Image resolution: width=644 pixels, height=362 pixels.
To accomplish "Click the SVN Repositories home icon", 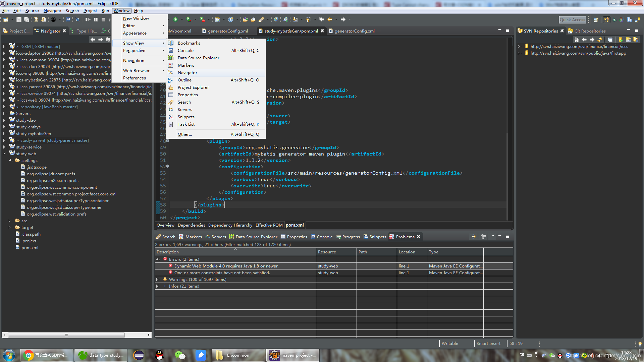I will [577, 40].
